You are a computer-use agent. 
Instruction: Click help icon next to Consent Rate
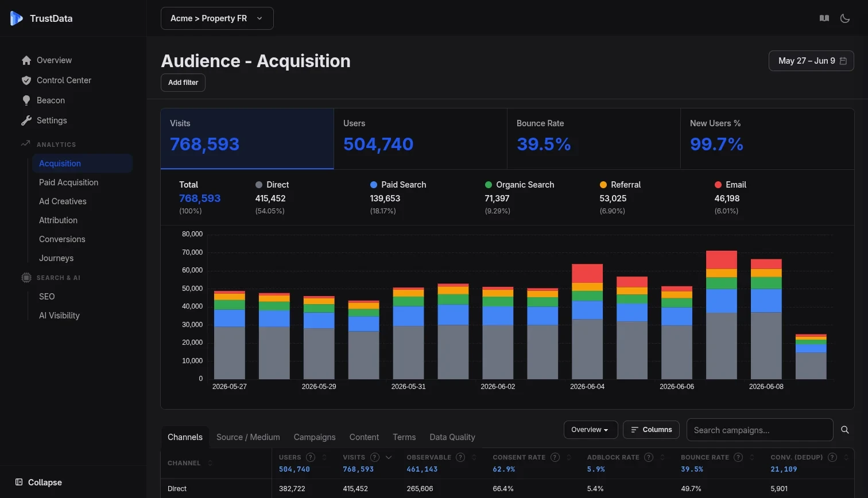tap(555, 457)
